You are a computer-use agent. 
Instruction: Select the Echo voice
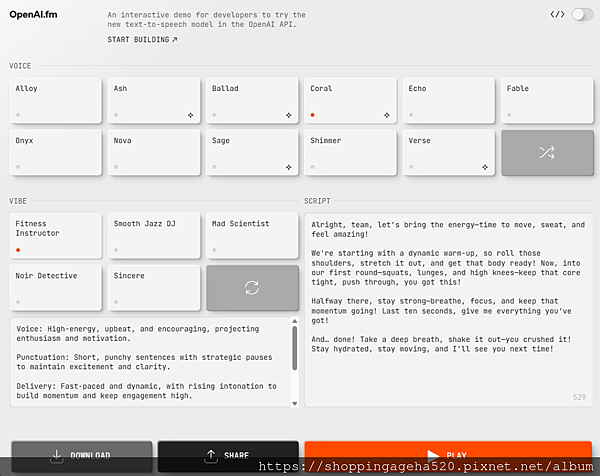pos(448,100)
